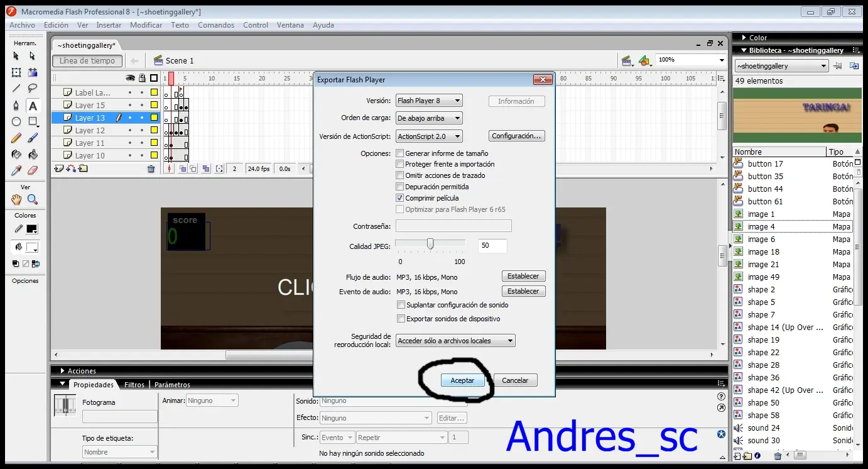Select the Eraser tool
The image size is (868, 469).
tap(33, 170)
